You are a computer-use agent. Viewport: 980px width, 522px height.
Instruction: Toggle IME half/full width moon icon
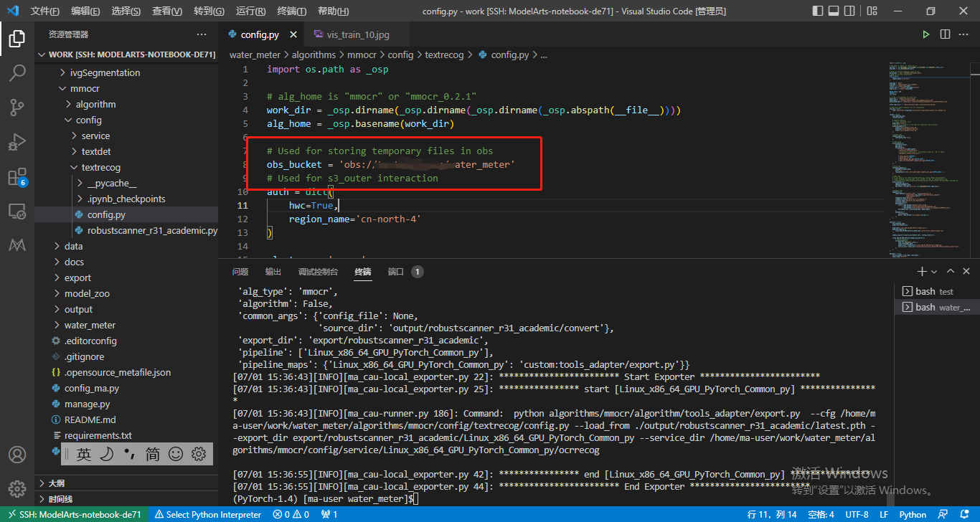[107, 454]
